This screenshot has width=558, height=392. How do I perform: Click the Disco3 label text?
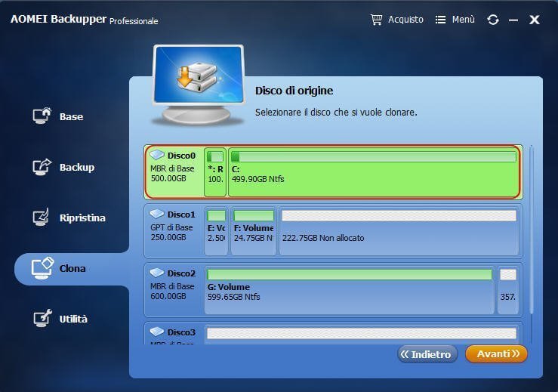(x=181, y=332)
